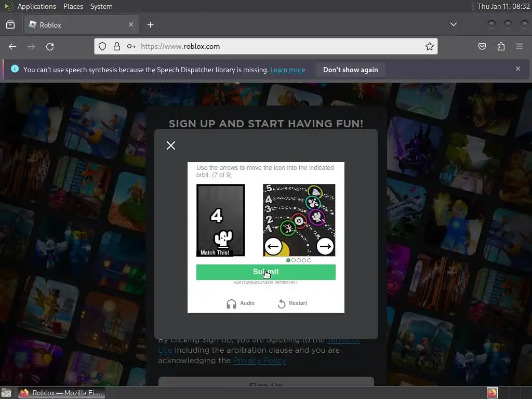Switch to the Audio challenge
Screen dimensions: 532x399
pyautogui.click(x=241, y=303)
